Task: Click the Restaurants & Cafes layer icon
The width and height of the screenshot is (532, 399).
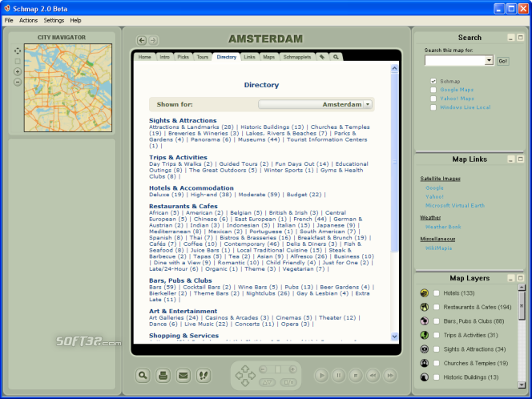Action: pos(424,307)
